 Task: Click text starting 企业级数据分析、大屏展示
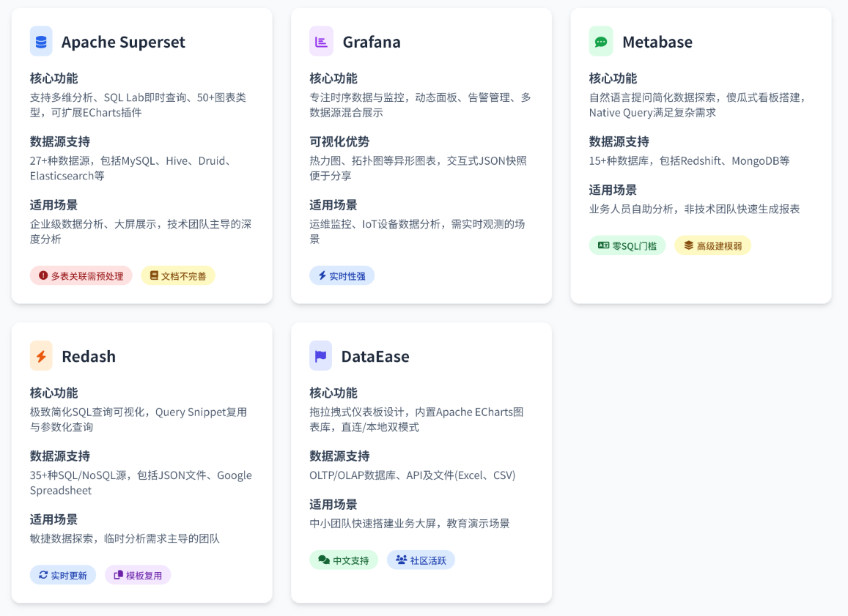(141, 231)
